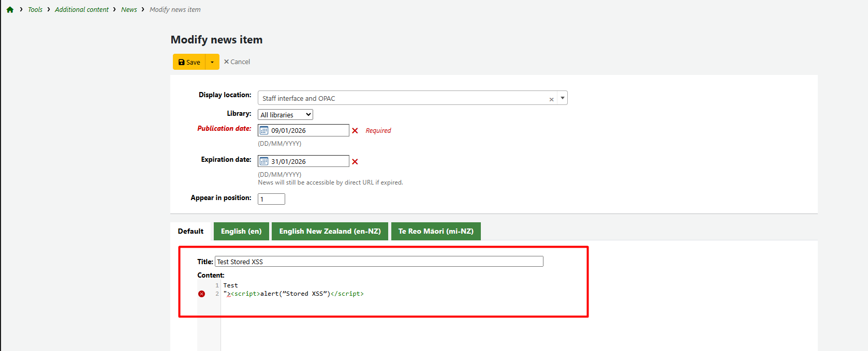This screenshot has height=351, width=868.
Task: Open calendar icon for publication date
Action: pos(264,131)
